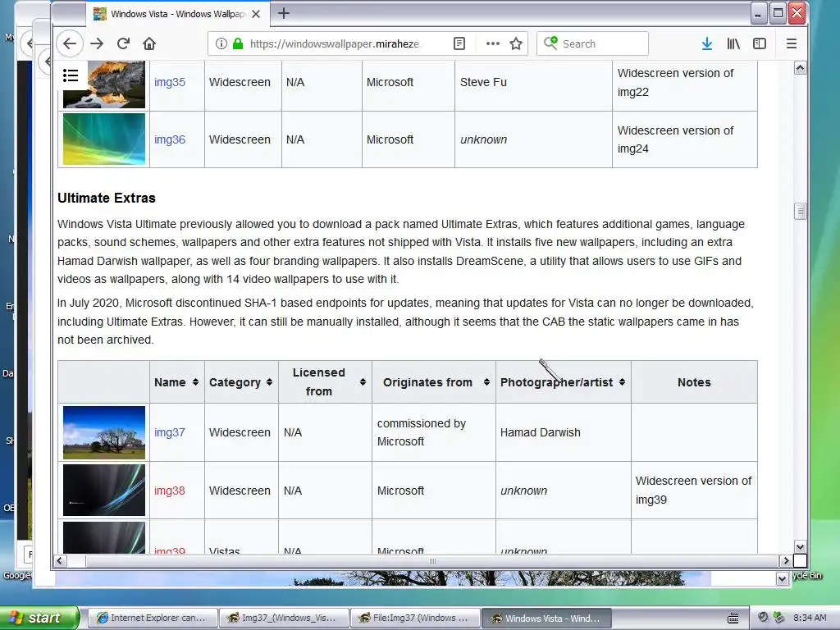Open the img37 link

tap(170, 433)
